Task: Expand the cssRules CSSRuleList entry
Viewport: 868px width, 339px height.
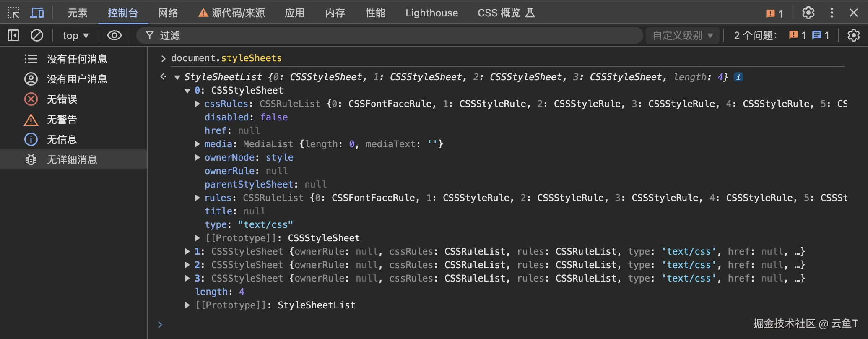Action: click(198, 104)
